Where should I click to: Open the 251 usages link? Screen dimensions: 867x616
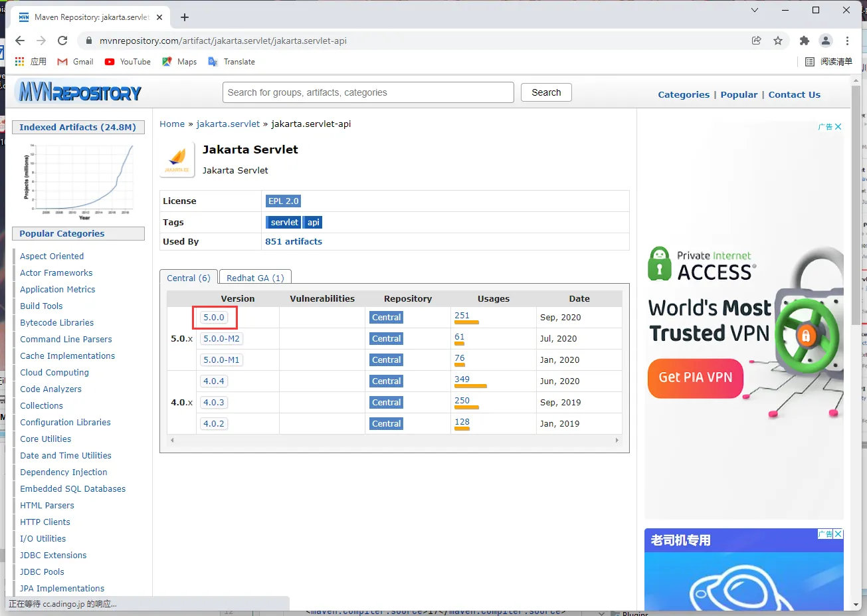(x=462, y=316)
